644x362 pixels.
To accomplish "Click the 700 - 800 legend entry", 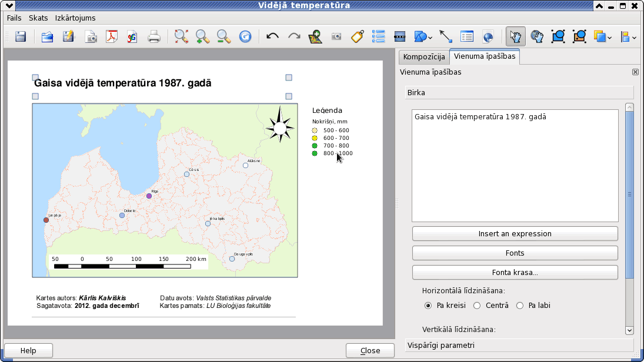I will tap(331, 146).
